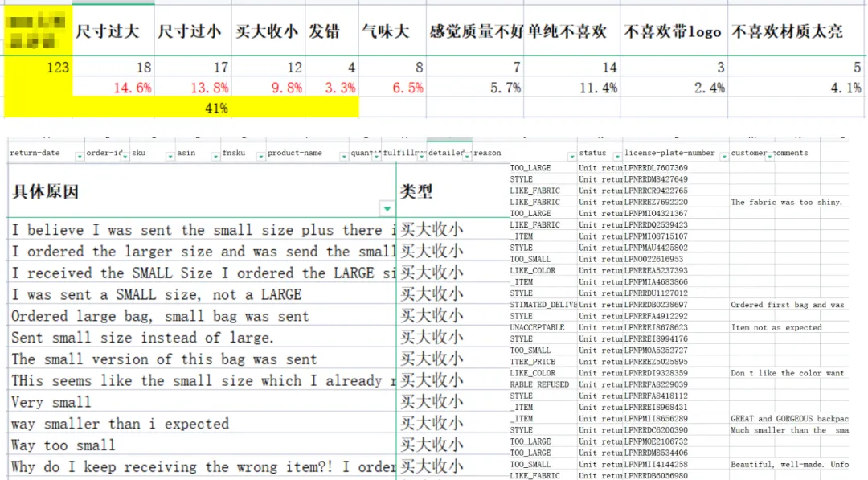Select the 'Way too small' reason cell

tap(202, 445)
